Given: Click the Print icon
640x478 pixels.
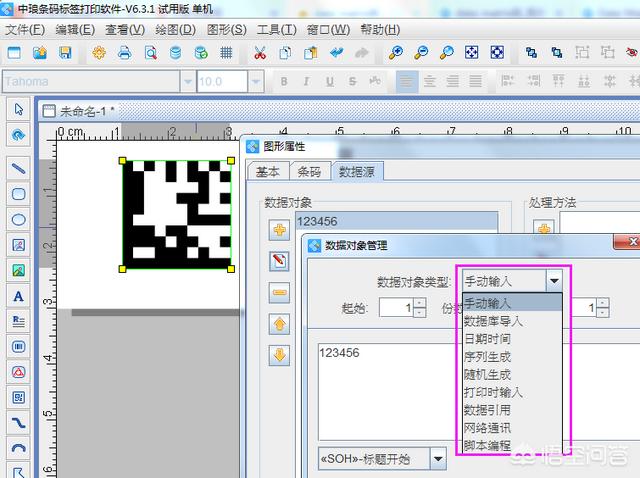Looking at the screenshot, I should click(124, 53).
